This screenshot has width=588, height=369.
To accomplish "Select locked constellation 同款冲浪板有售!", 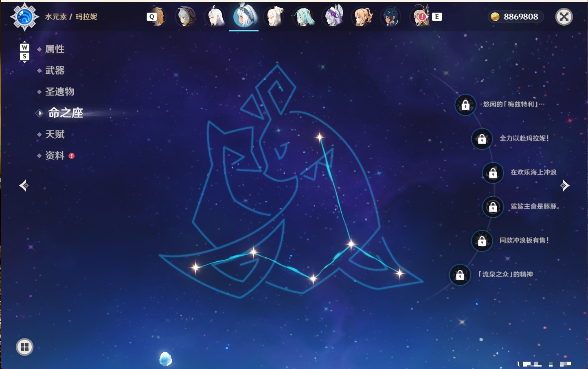I will (482, 241).
